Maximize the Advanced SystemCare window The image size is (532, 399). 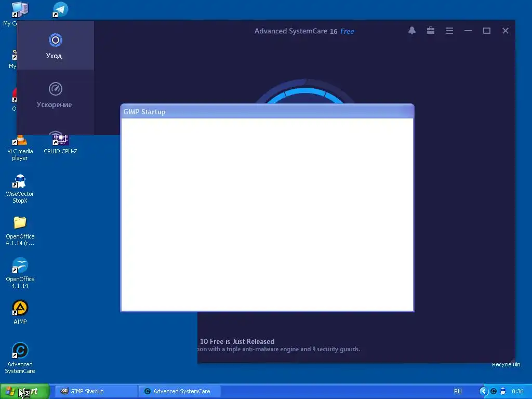[486, 31]
